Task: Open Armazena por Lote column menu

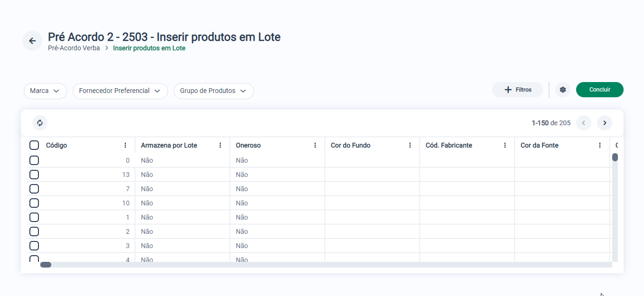Action: (220, 145)
